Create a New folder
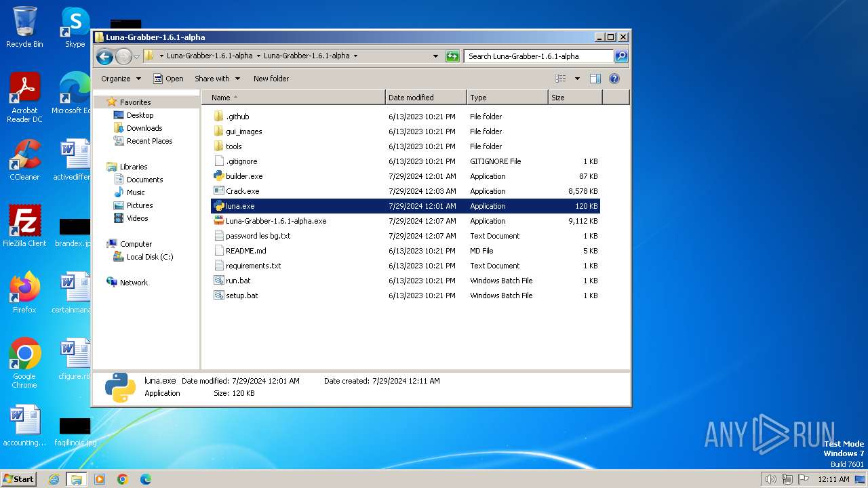The height and width of the screenshot is (488, 868). click(271, 79)
